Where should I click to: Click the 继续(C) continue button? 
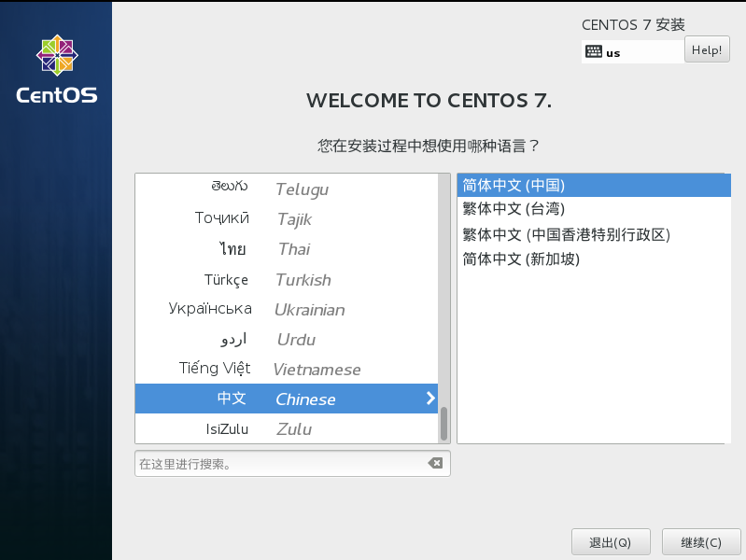click(x=701, y=542)
